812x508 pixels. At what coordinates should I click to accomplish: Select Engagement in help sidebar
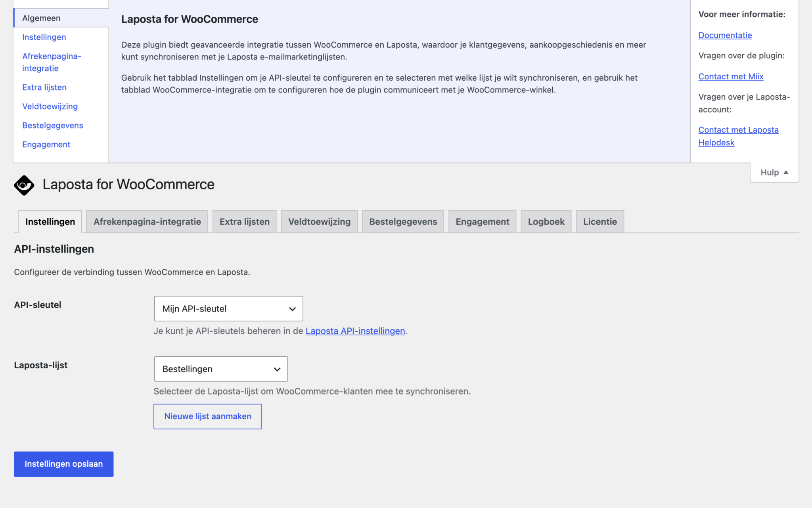click(x=46, y=144)
